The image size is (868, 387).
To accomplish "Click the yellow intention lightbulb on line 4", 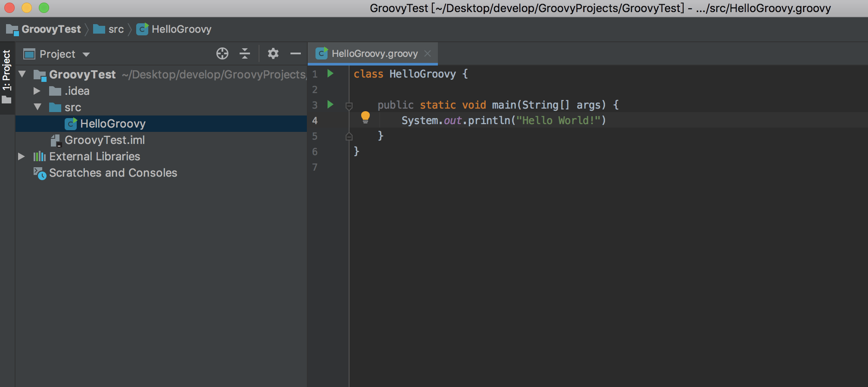I will click(365, 117).
